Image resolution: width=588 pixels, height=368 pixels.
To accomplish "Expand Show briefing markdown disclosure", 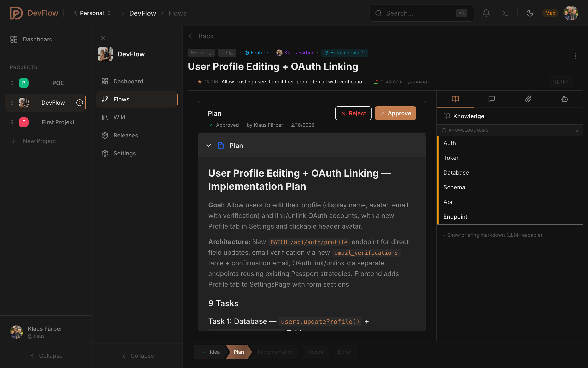I will (x=493, y=235).
